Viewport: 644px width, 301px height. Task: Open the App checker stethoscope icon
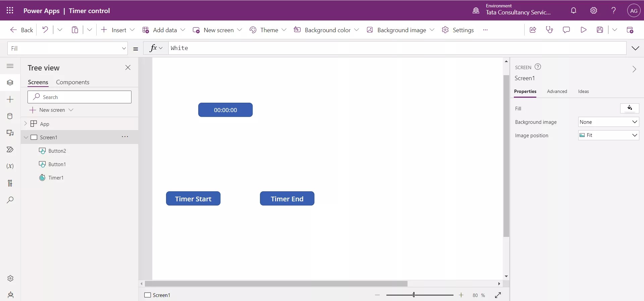[x=549, y=30]
